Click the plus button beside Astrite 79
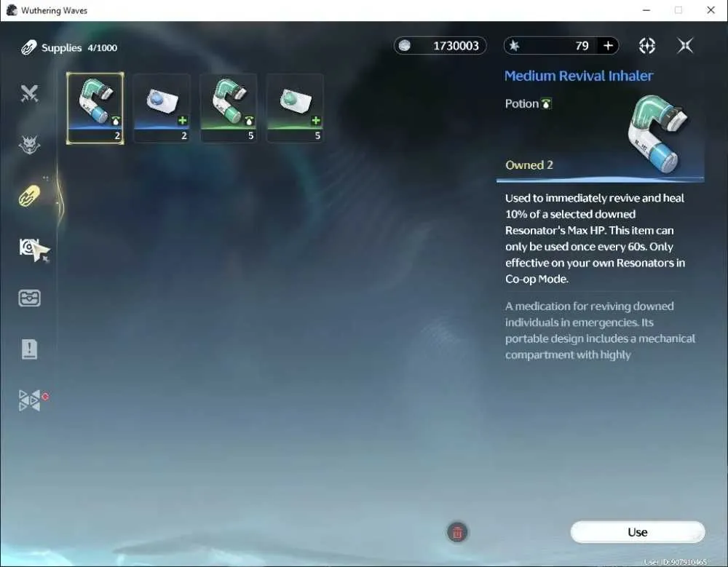The image size is (728, 567). pyautogui.click(x=608, y=46)
